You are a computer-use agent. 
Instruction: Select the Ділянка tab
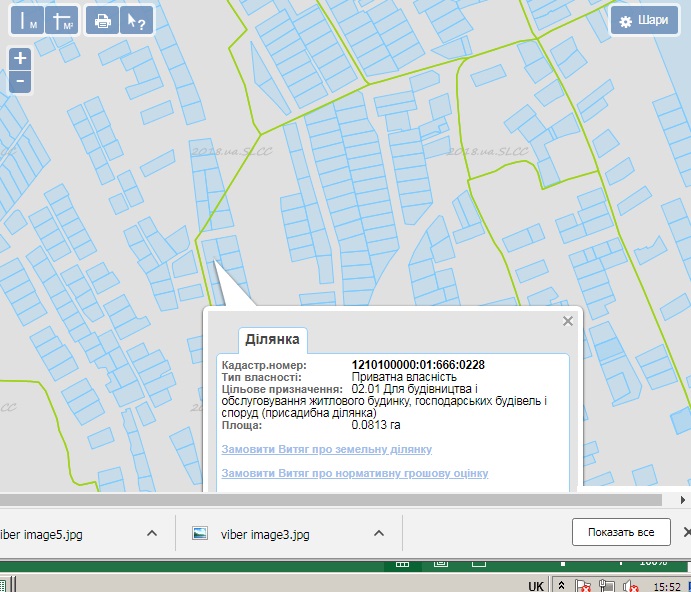coord(273,339)
